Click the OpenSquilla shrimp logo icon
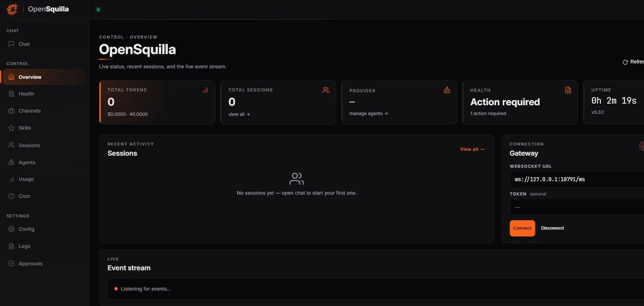 12,9
